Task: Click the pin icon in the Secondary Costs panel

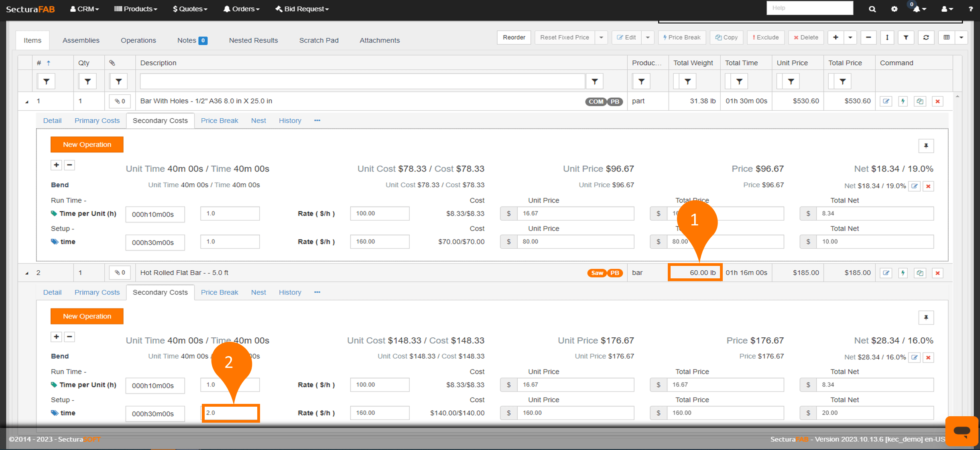Action: (927, 146)
